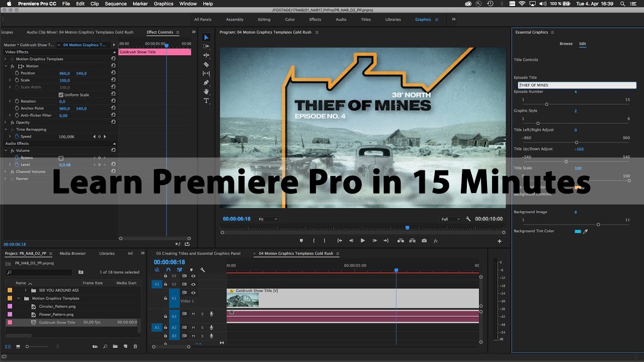Select the Type tool
644x362 pixels.
[206, 101]
